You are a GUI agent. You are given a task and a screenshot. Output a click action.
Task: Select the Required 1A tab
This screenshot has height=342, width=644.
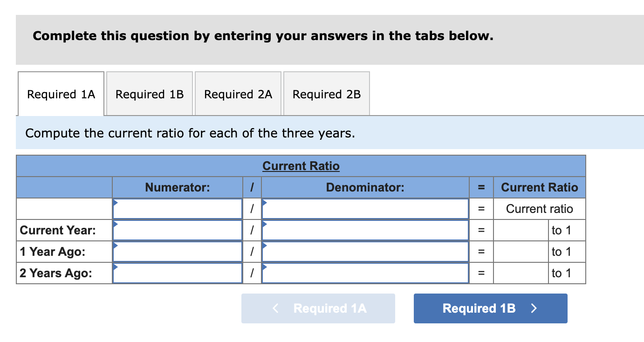(x=61, y=94)
